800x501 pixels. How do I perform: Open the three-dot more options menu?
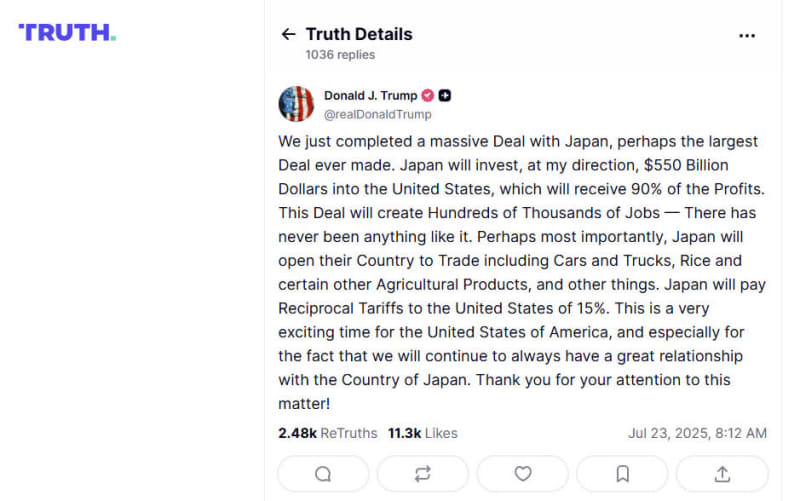click(x=747, y=35)
